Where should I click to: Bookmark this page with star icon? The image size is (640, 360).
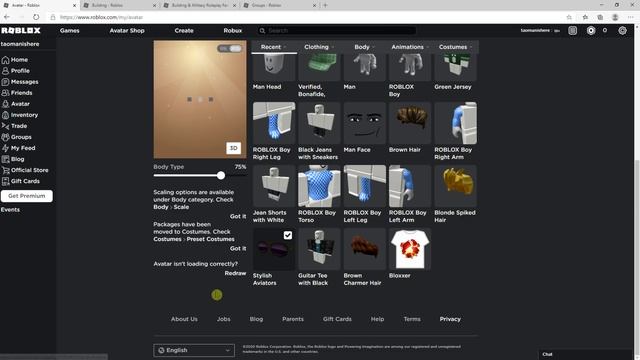click(x=569, y=17)
